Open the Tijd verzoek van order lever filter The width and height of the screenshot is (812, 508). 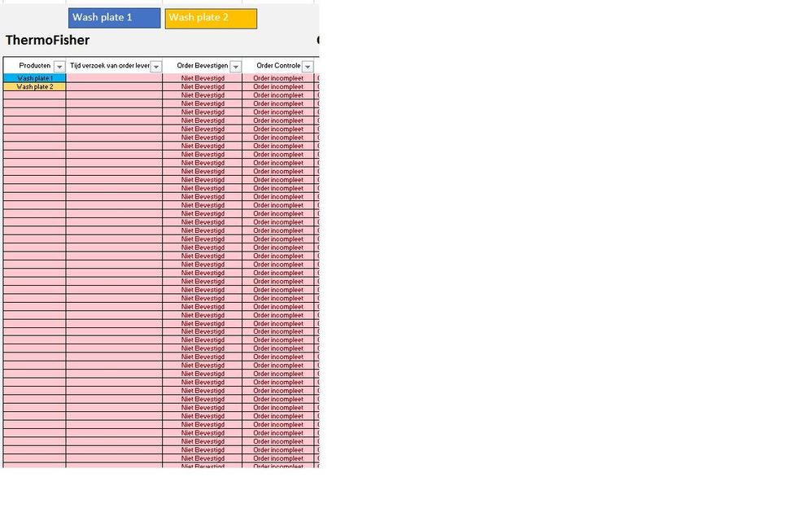pos(157,66)
